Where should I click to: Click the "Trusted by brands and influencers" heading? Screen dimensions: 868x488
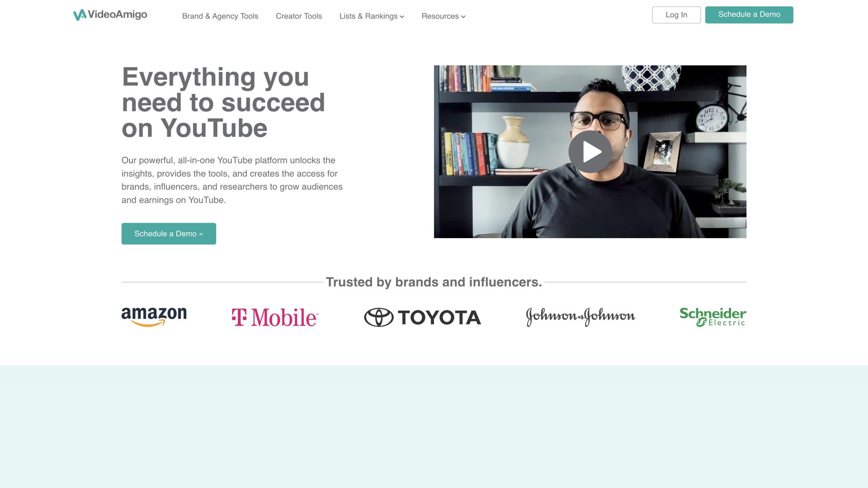pyautogui.click(x=434, y=282)
